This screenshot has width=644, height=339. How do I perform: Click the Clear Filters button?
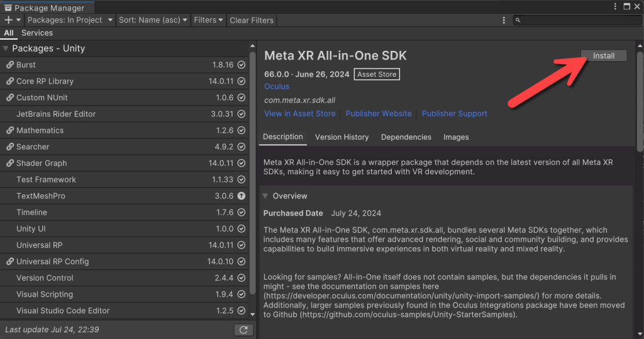pos(252,20)
